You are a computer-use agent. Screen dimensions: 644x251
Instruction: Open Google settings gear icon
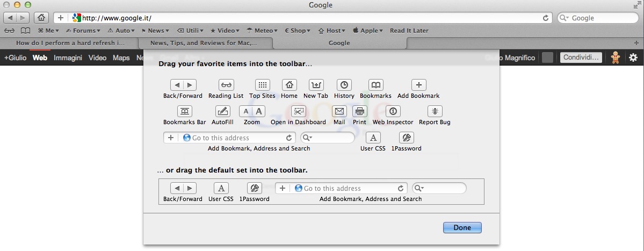tap(633, 58)
